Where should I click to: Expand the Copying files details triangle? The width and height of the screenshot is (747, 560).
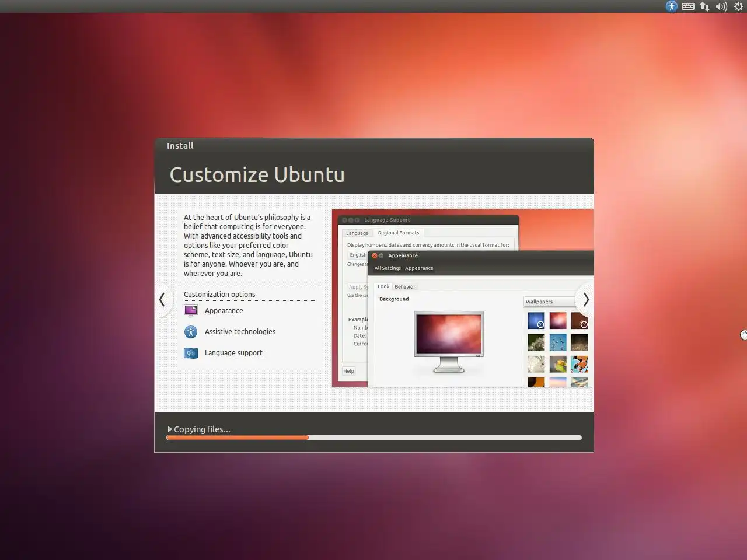tap(170, 429)
